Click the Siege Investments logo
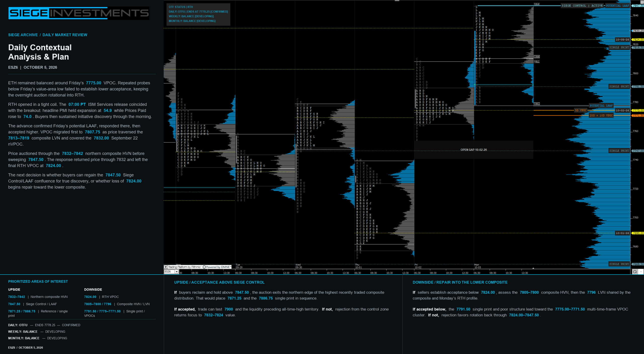Image resolution: width=644 pixels, height=354 pixels. pyautogui.click(x=79, y=13)
